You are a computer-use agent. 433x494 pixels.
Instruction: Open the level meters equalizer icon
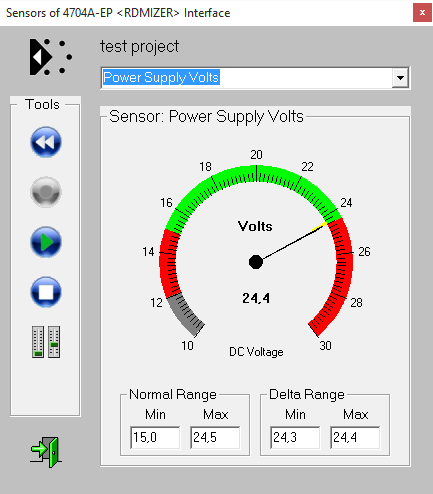coord(46,342)
